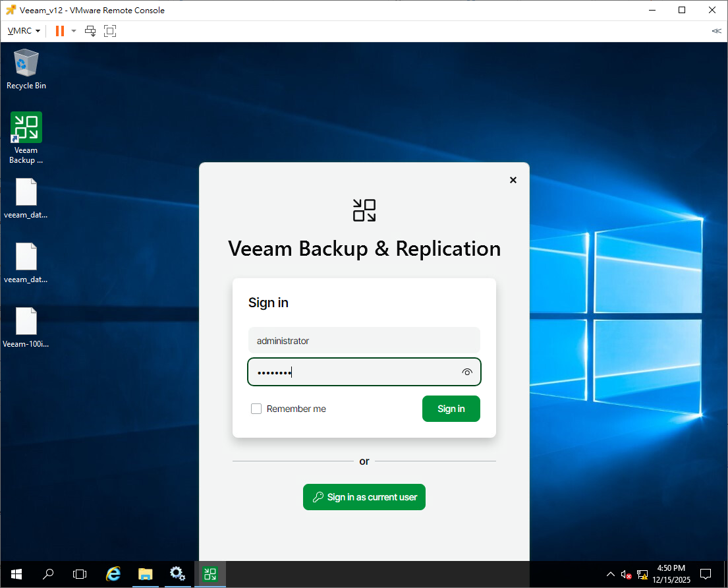This screenshot has width=728, height=588.
Task: Enable the Remember me checkbox
Action: 256,409
